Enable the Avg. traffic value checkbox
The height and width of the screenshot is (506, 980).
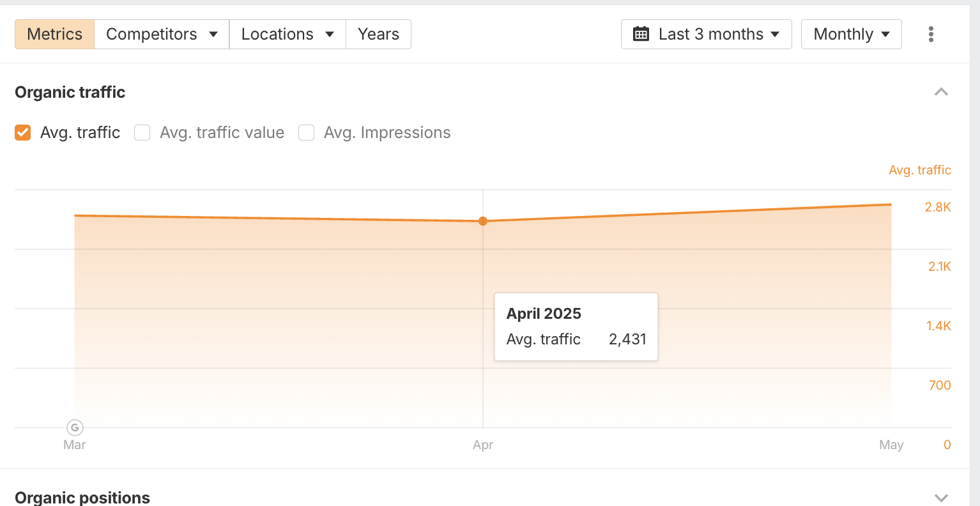(x=142, y=132)
